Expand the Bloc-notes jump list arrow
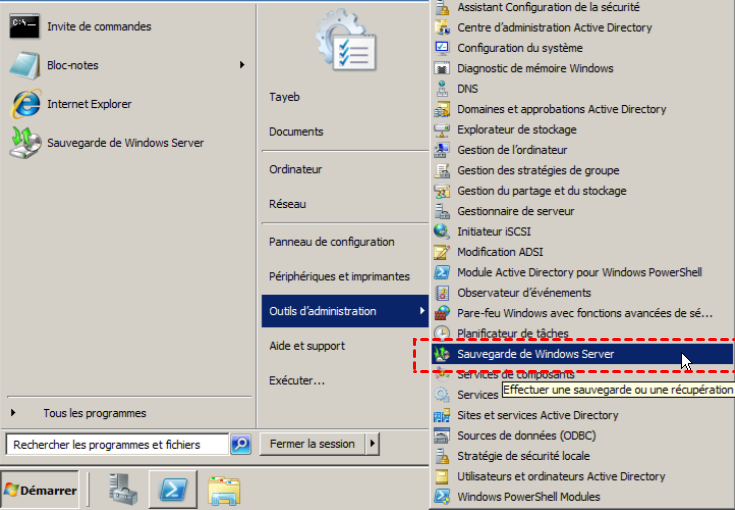This screenshot has width=735, height=510. [242, 65]
